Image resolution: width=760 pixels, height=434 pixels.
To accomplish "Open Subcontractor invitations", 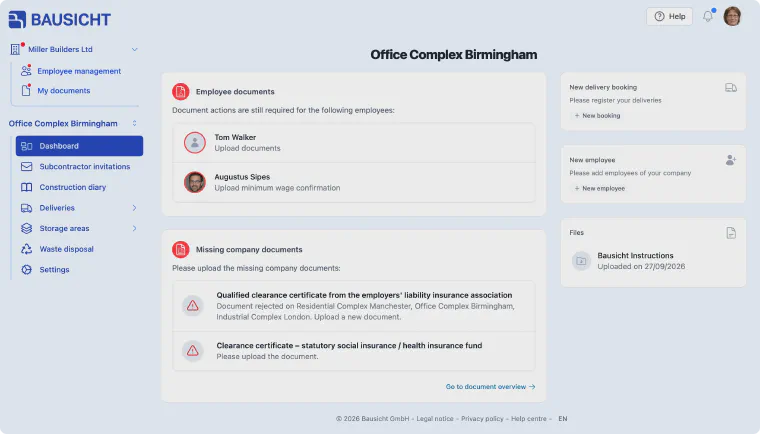I will tap(85, 166).
